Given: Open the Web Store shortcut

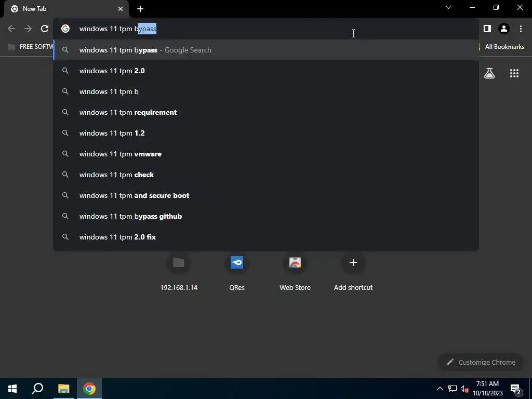Looking at the screenshot, I should [295, 271].
